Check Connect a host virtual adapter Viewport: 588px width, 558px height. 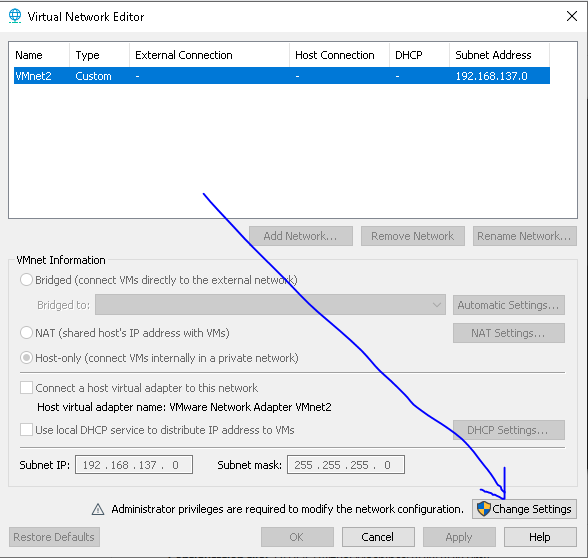coord(26,387)
